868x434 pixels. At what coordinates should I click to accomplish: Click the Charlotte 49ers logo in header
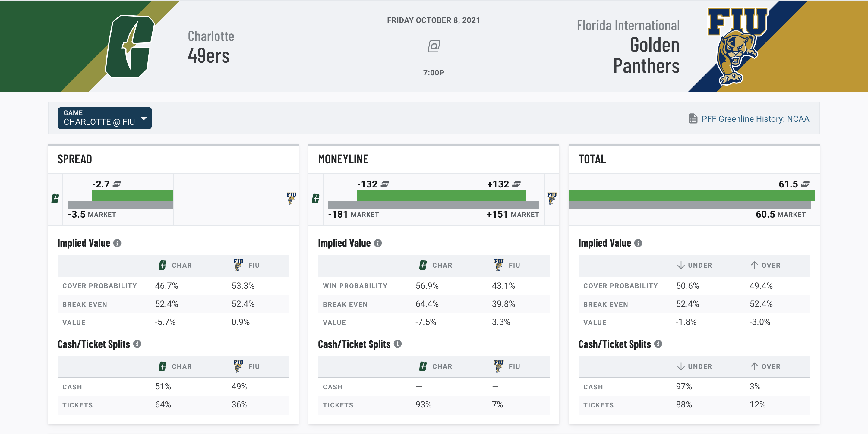point(130,46)
